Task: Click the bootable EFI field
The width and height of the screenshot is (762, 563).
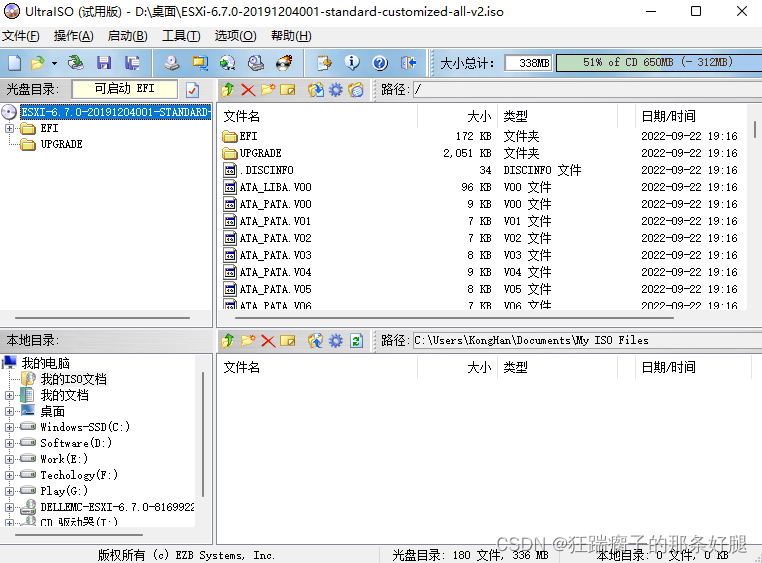Action: (x=124, y=89)
